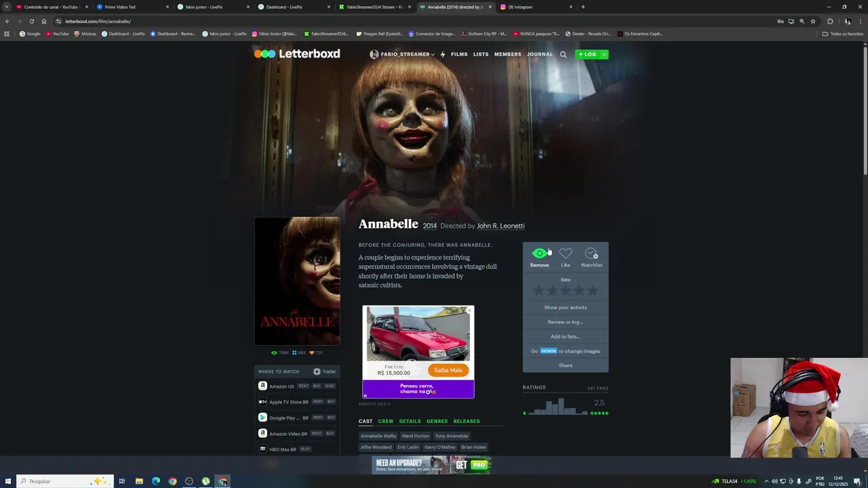This screenshot has width=868, height=488.
Task: Click the Apple TV Store BR icon
Action: click(262, 401)
